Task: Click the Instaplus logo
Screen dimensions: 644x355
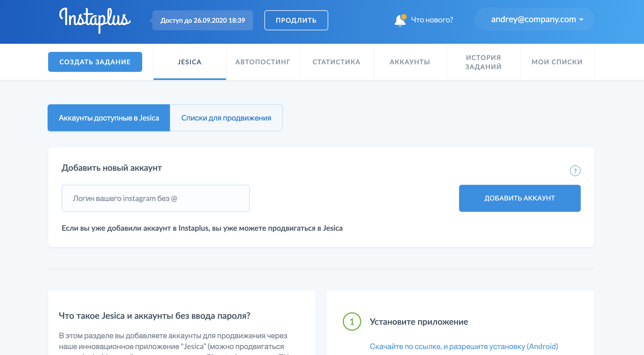Action: click(95, 20)
